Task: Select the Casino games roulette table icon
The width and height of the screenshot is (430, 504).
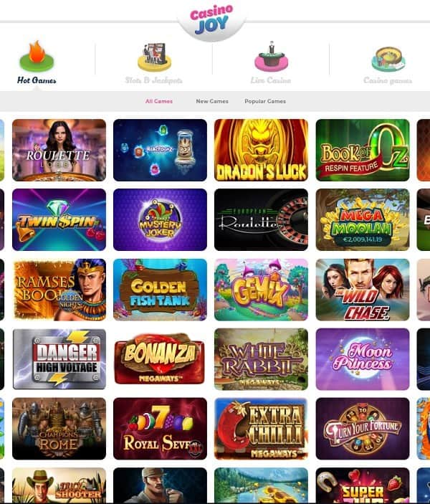Action: point(388,60)
